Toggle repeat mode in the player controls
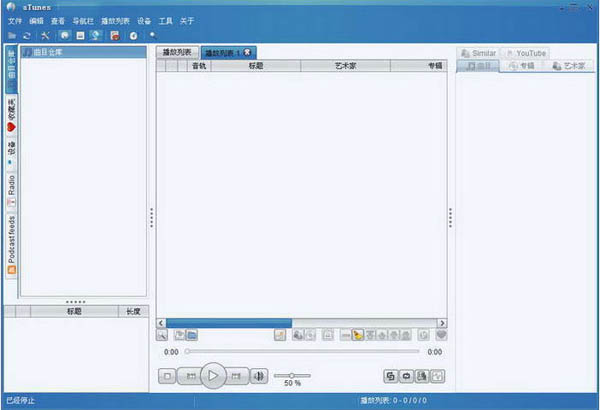The width and height of the screenshot is (600, 410). 407,376
